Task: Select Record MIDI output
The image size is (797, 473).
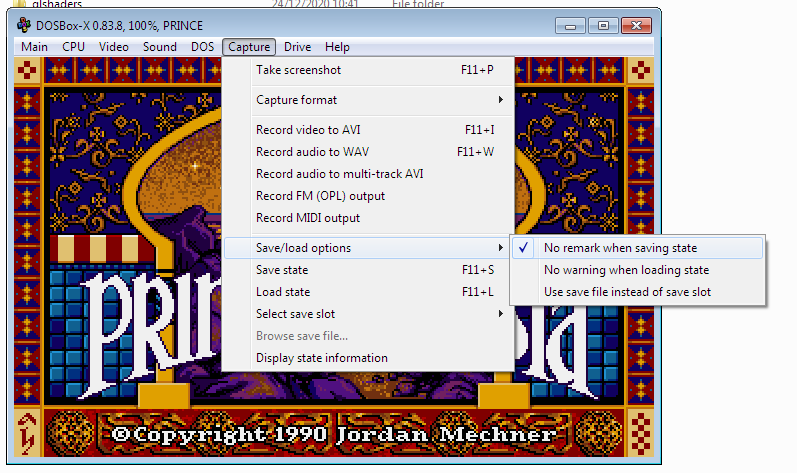Action: pos(369,218)
